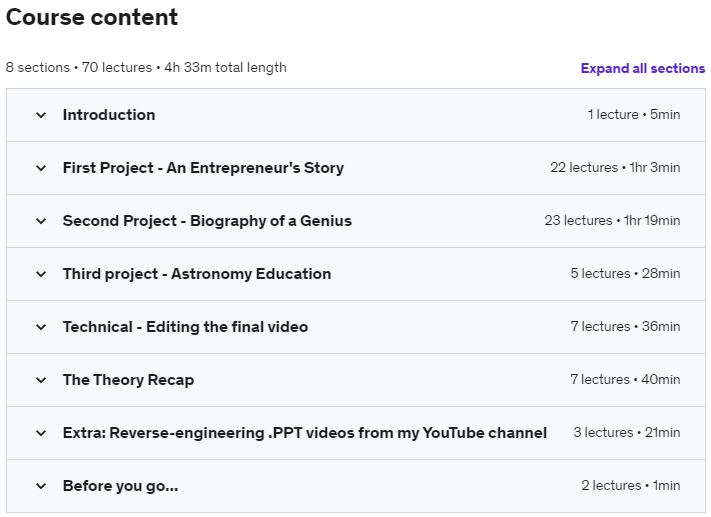Click the '3 lectures • 21min' label
Screen dimensions: 711x517
(x=627, y=432)
